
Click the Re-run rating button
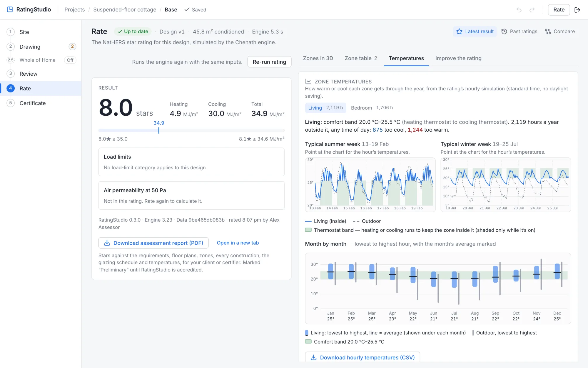coord(269,62)
